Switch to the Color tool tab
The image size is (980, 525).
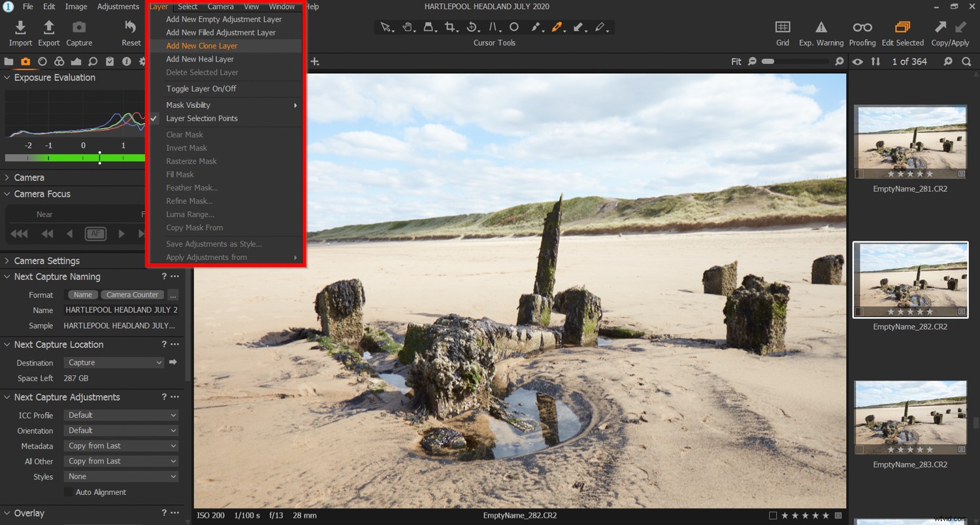(x=59, y=61)
